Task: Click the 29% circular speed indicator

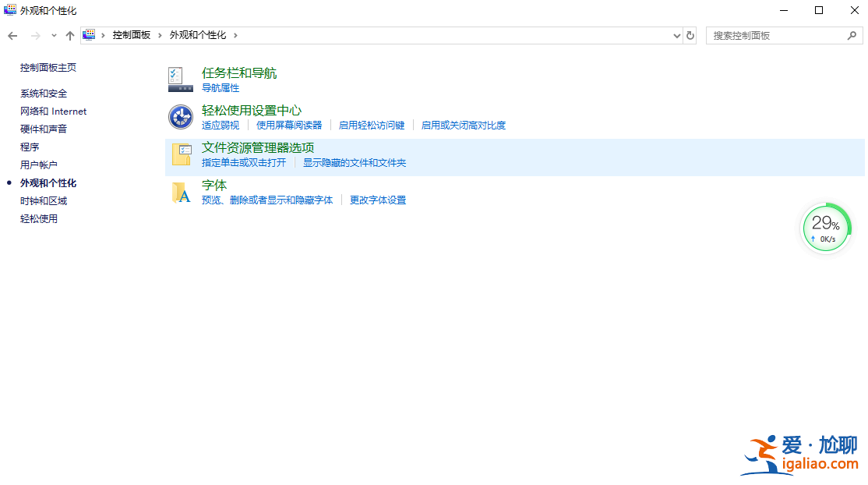Action: [x=826, y=227]
